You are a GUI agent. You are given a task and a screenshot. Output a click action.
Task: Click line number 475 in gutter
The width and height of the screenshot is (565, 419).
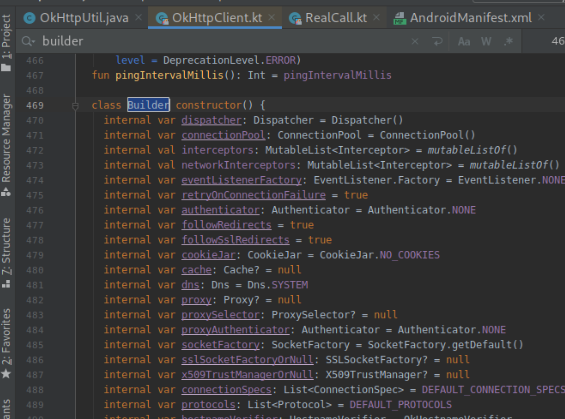point(35,196)
